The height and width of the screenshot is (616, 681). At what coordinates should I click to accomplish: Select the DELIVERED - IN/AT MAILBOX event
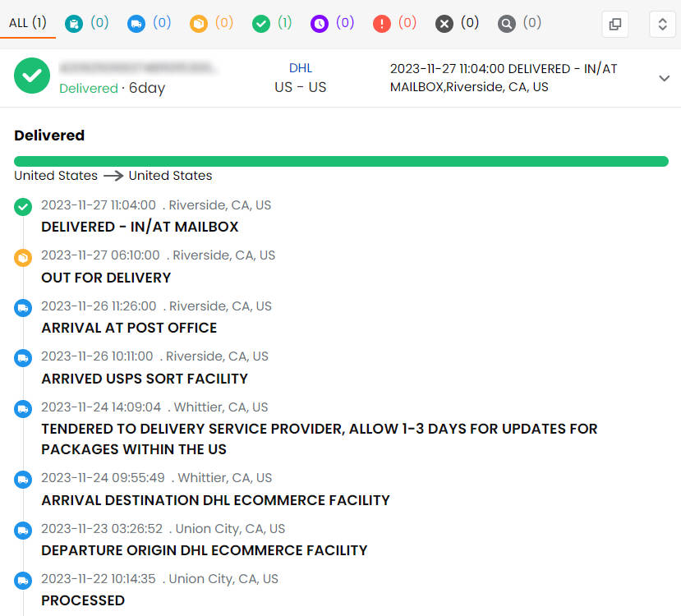pos(140,227)
